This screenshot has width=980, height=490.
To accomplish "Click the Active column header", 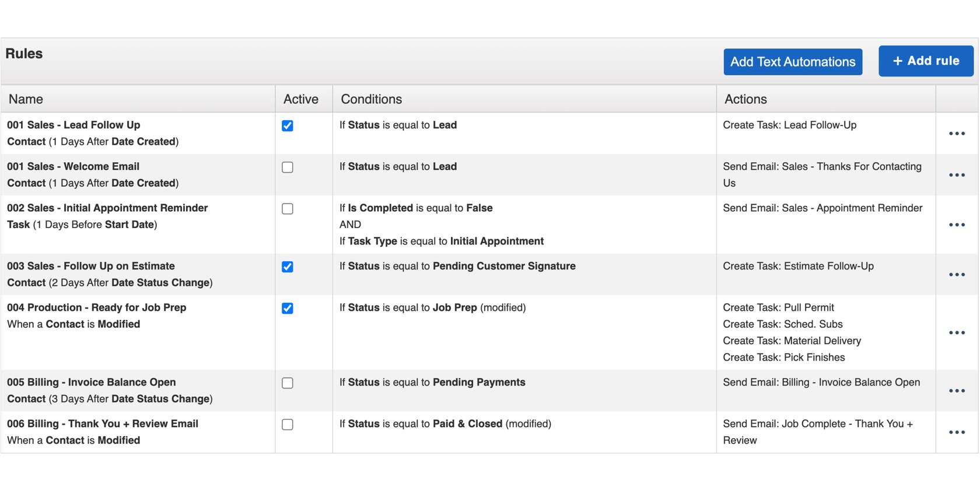I will coord(301,99).
